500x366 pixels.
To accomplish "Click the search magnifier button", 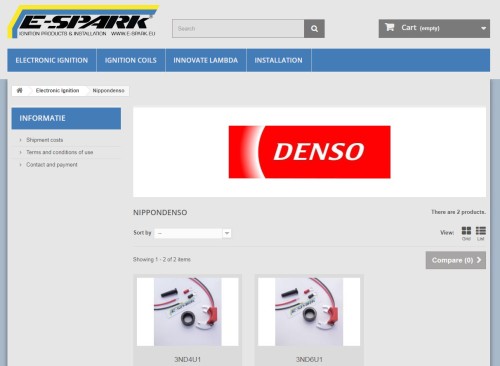I will pyautogui.click(x=314, y=29).
